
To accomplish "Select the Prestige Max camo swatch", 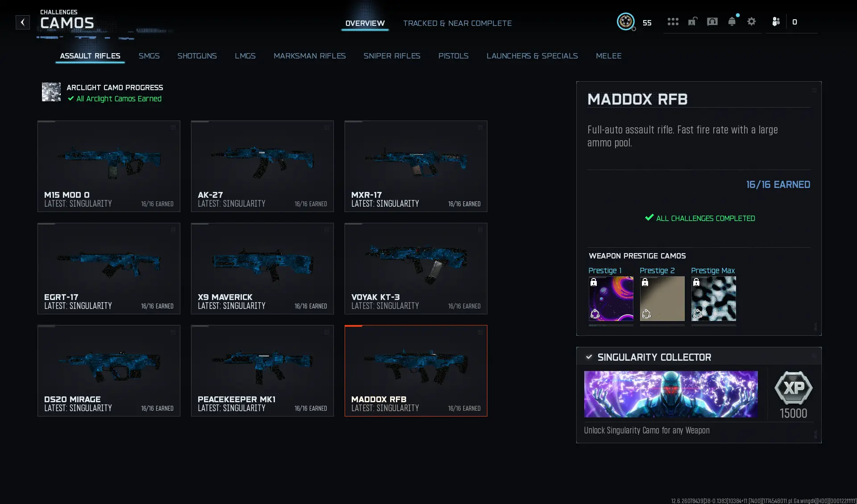I will click(714, 299).
